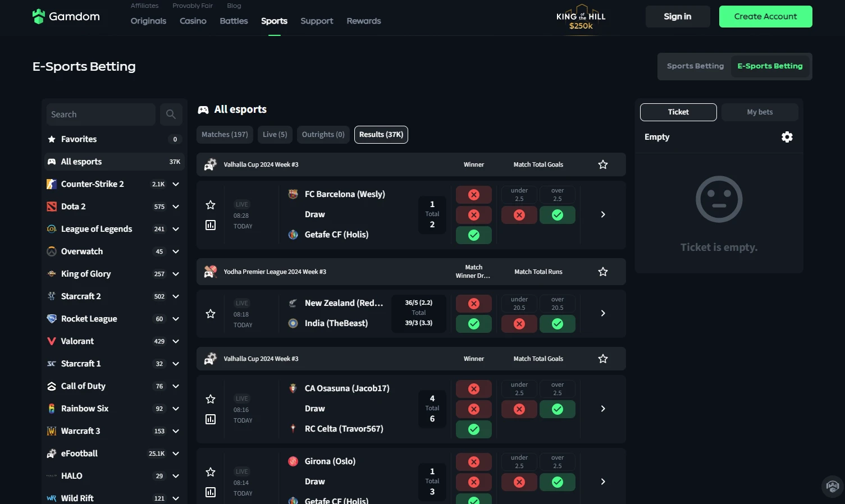
Task: Click the King of the Hill $250K banner
Action: [x=581, y=18]
